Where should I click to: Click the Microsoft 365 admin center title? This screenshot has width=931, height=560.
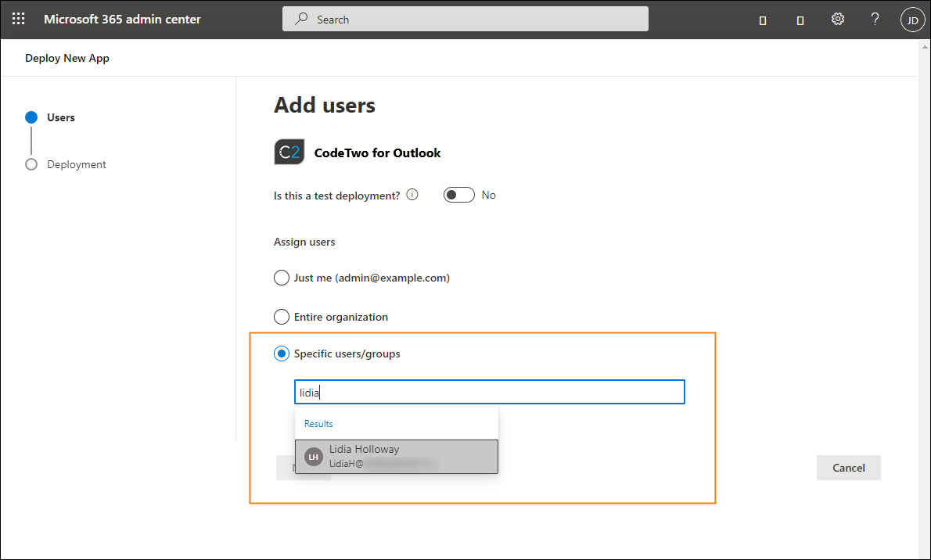click(x=122, y=19)
